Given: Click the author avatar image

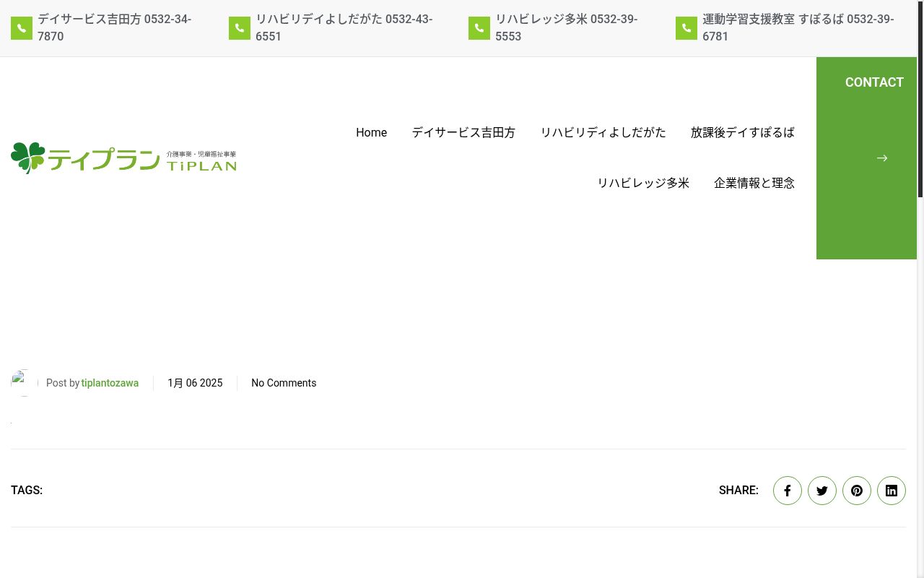Looking at the screenshot, I should [24, 383].
